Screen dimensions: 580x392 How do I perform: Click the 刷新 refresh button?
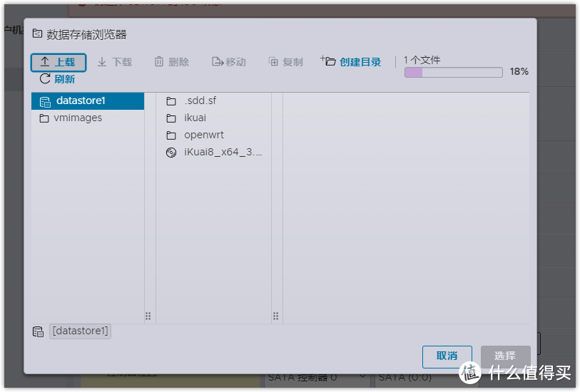pos(57,79)
